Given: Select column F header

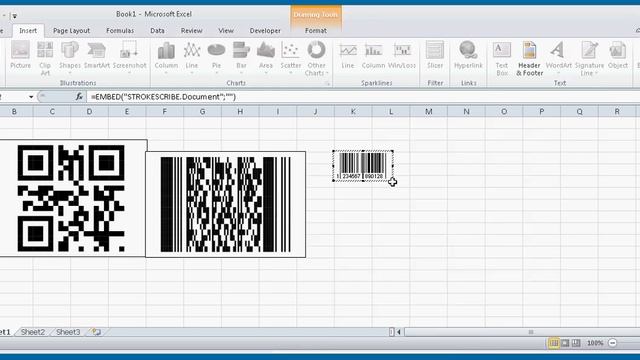Looking at the screenshot, I should pyautogui.click(x=164, y=111).
